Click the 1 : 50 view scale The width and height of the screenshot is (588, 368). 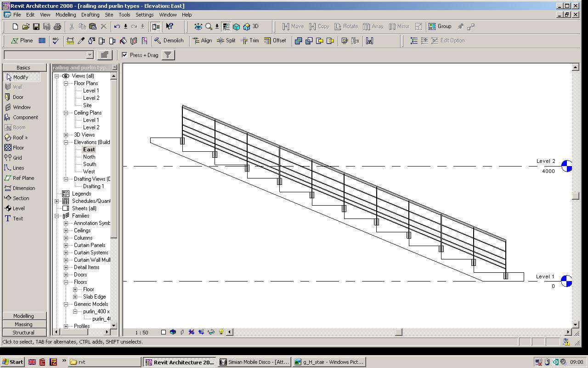pos(141,332)
